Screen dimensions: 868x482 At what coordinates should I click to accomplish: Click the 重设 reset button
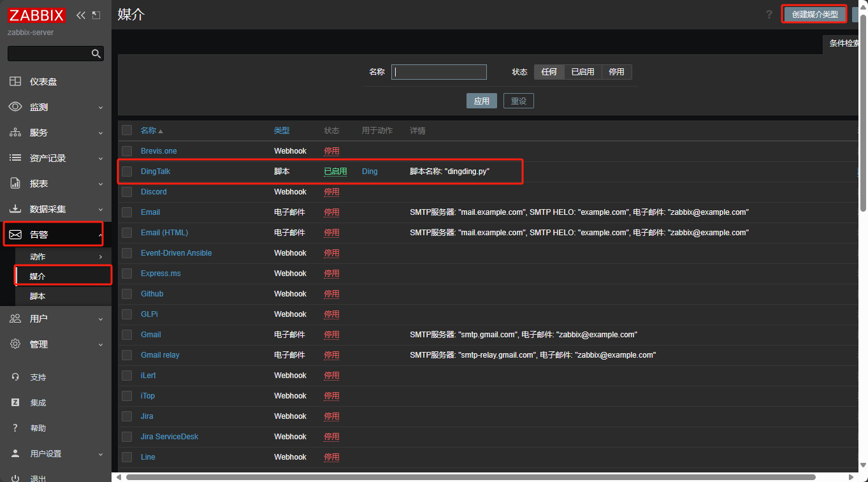tap(519, 101)
